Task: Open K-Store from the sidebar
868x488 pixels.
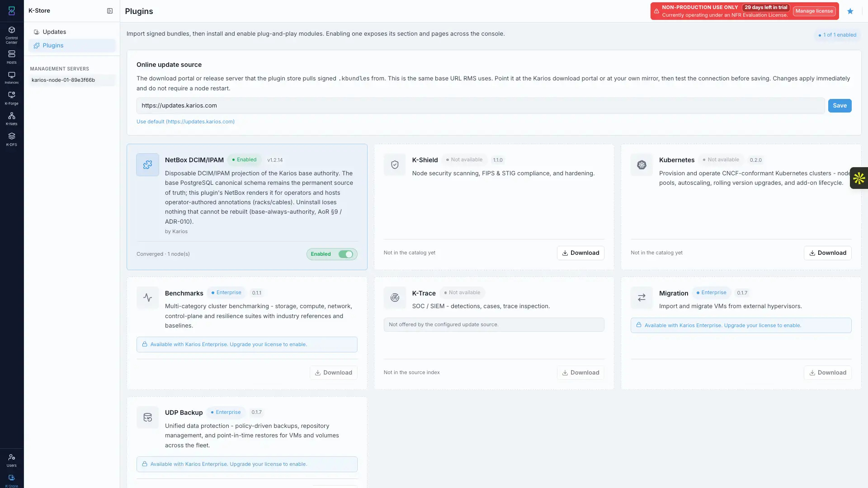Action: pyautogui.click(x=12, y=481)
